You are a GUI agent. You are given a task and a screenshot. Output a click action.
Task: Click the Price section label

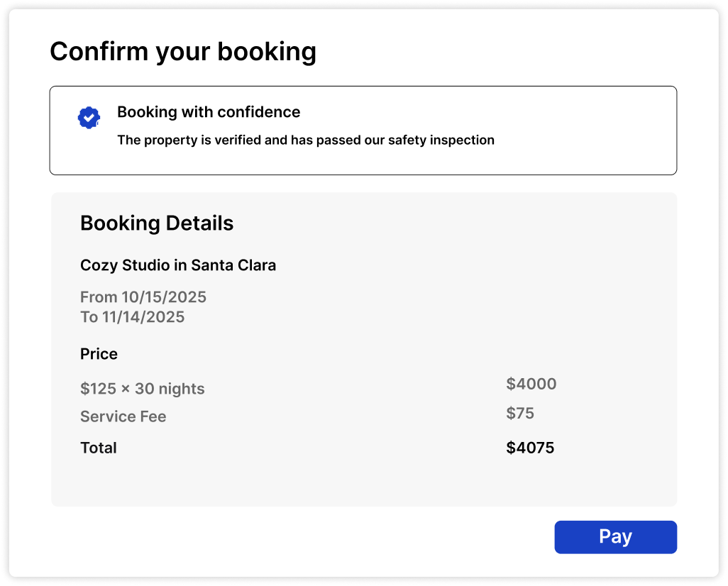pos(99,353)
